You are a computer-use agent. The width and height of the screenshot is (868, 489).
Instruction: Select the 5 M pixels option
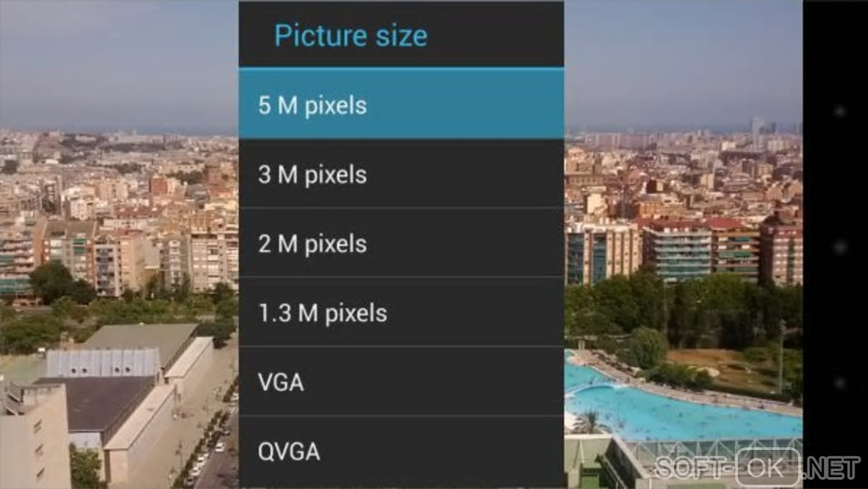coord(402,104)
